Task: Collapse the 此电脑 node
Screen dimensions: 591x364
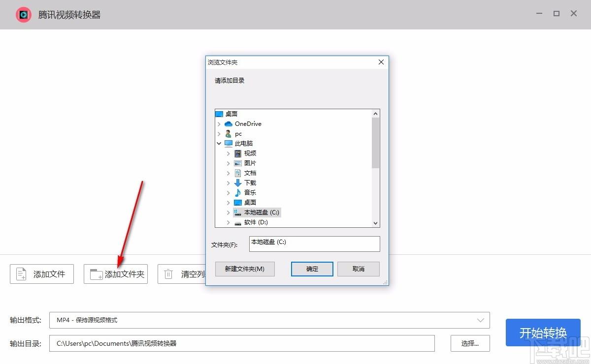Action: [x=219, y=144]
